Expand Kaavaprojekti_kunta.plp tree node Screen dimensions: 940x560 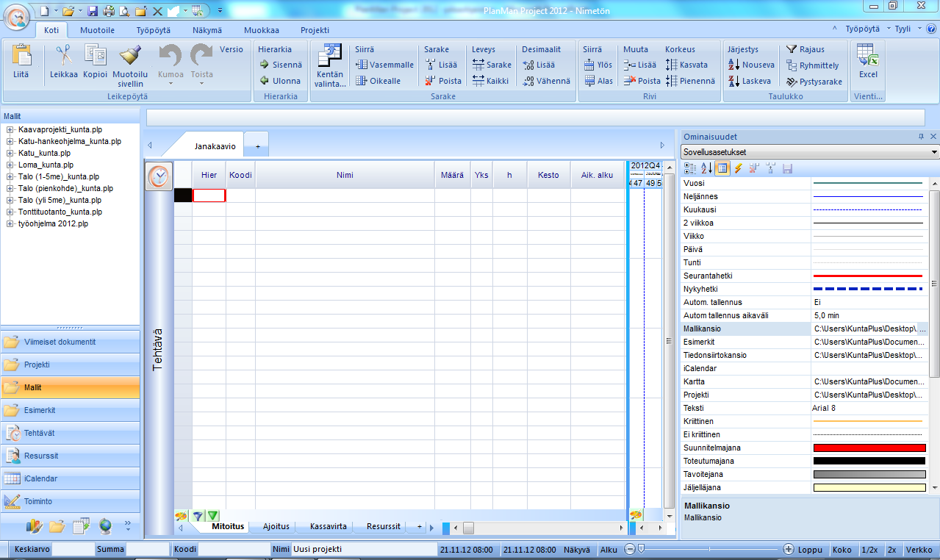click(10, 129)
